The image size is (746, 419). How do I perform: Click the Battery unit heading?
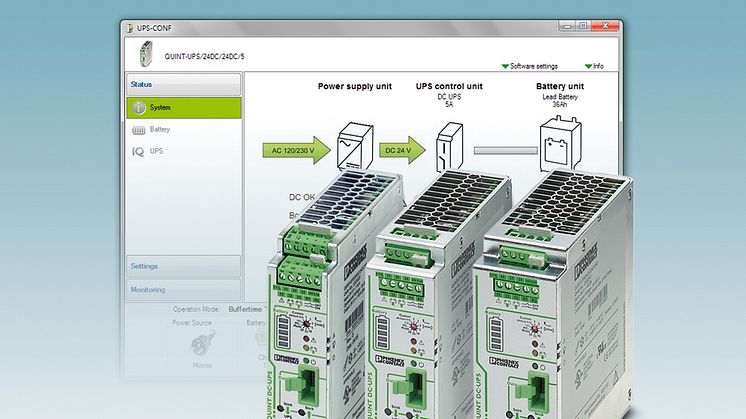click(560, 86)
